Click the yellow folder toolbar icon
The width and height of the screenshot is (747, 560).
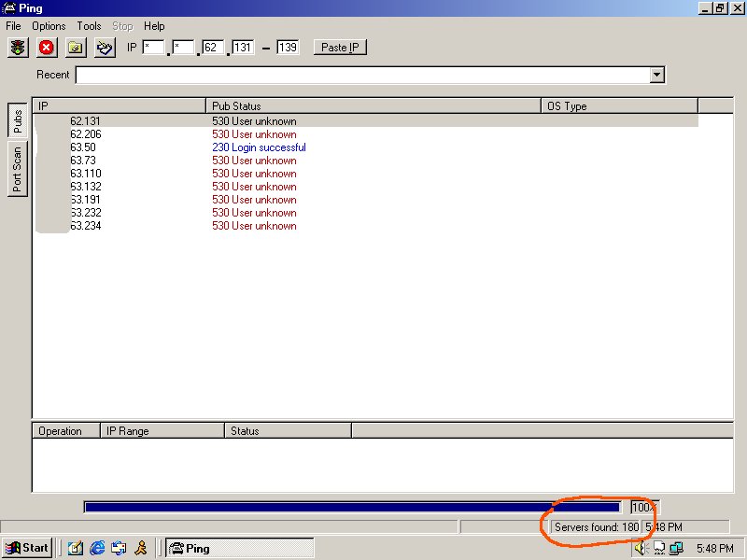(x=76, y=48)
